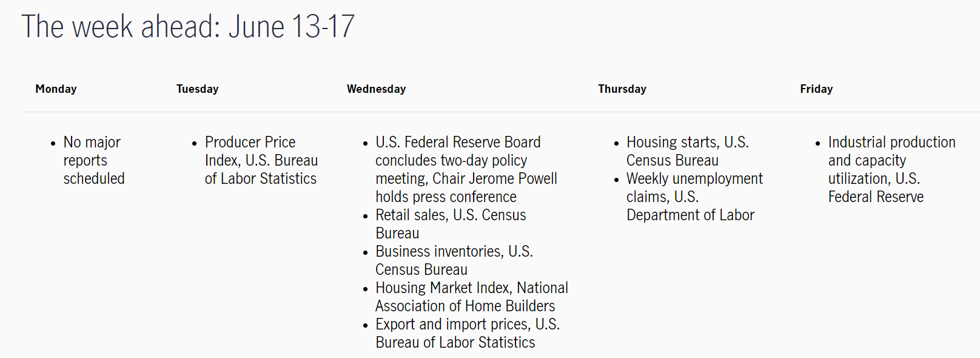The height and width of the screenshot is (358, 980).
Task: Click 'Department of Labor' text under Thursday
Action: coord(690,215)
